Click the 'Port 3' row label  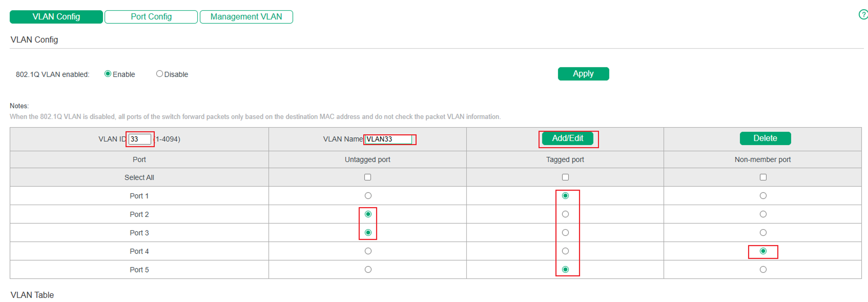(139, 233)
